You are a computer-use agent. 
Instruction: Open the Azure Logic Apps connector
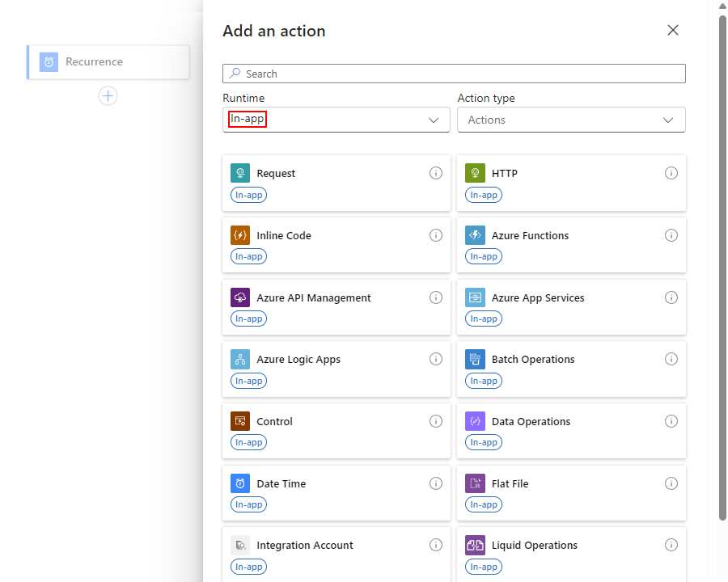point(336,369)
